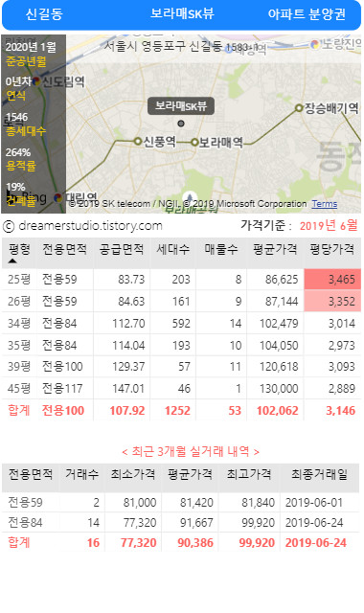Click the 102,479 average price cell

279,324
